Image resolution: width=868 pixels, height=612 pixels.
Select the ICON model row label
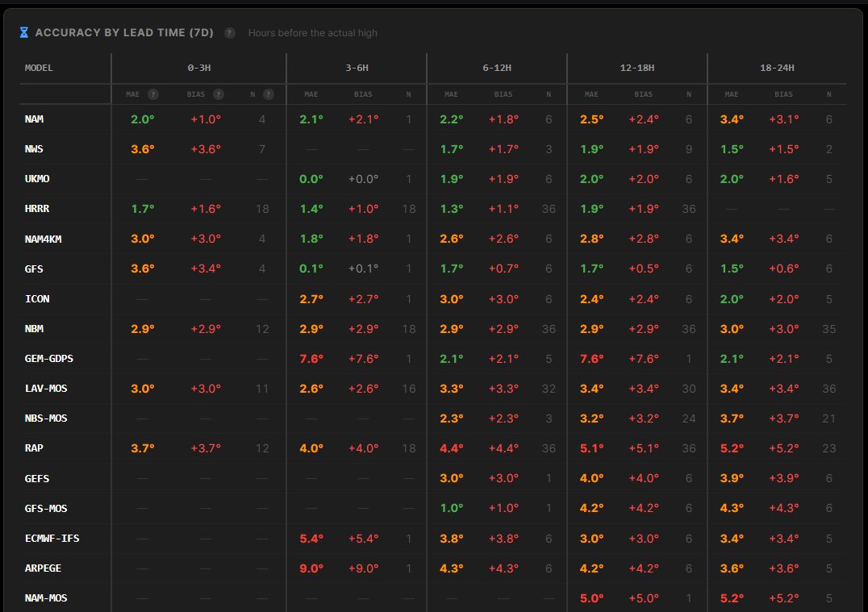37,299
